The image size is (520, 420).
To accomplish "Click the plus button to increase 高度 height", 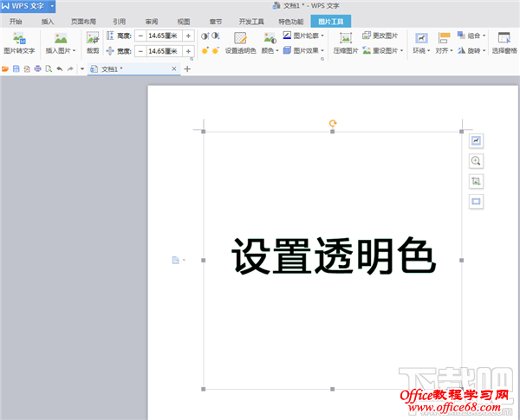I will click(x=188, y=36).
